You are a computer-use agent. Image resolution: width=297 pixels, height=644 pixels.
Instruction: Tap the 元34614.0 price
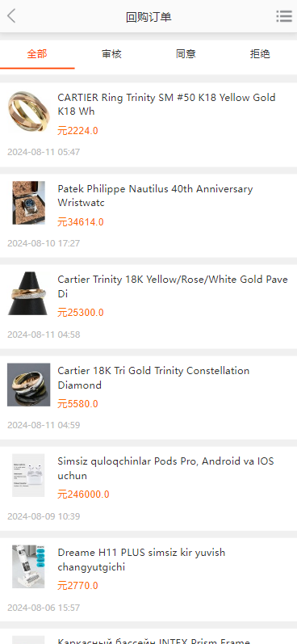click(81, 222)
